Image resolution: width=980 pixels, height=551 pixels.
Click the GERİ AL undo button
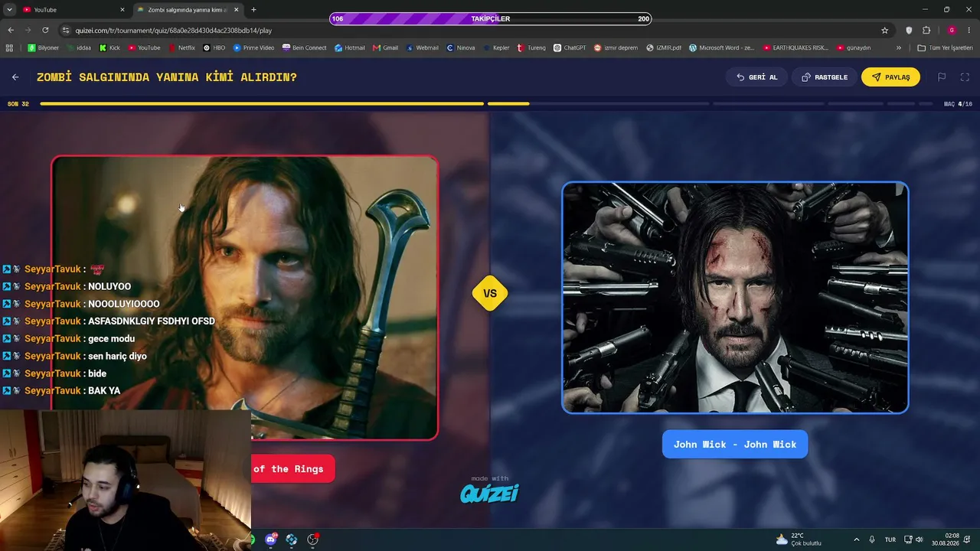[x=757, y=77]
